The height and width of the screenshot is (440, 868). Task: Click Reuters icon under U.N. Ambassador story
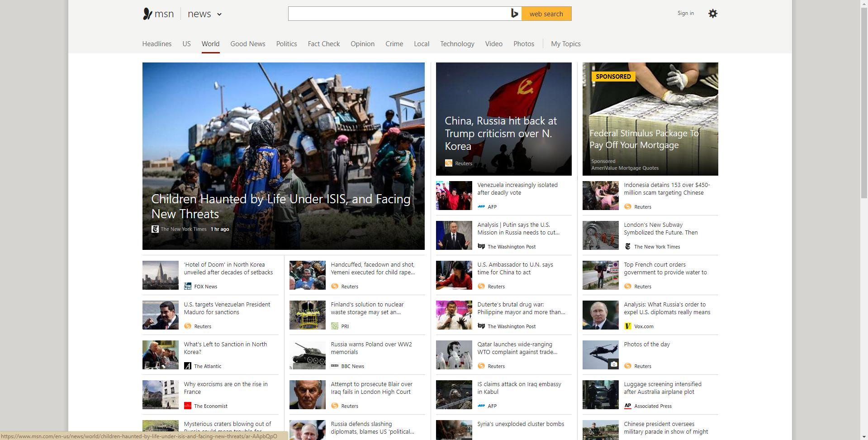coord(481,286)
